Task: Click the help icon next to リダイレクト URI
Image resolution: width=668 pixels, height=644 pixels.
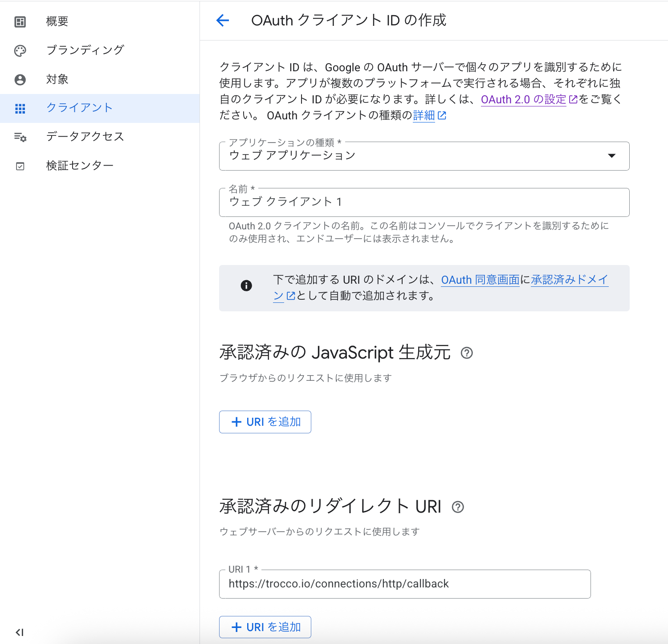Action: (x=457, y=507)
